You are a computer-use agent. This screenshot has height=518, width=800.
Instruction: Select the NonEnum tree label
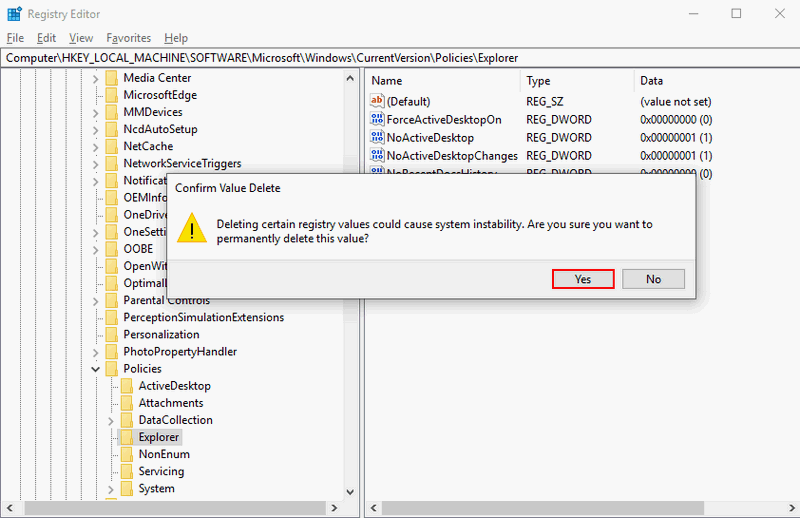pos(164,454)
